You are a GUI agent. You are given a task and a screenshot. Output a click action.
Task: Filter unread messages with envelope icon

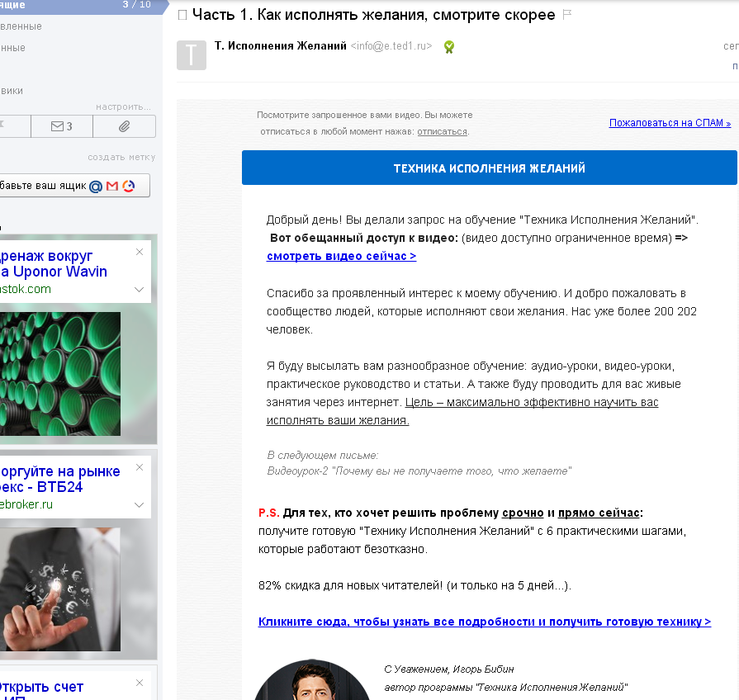point(62,126)
